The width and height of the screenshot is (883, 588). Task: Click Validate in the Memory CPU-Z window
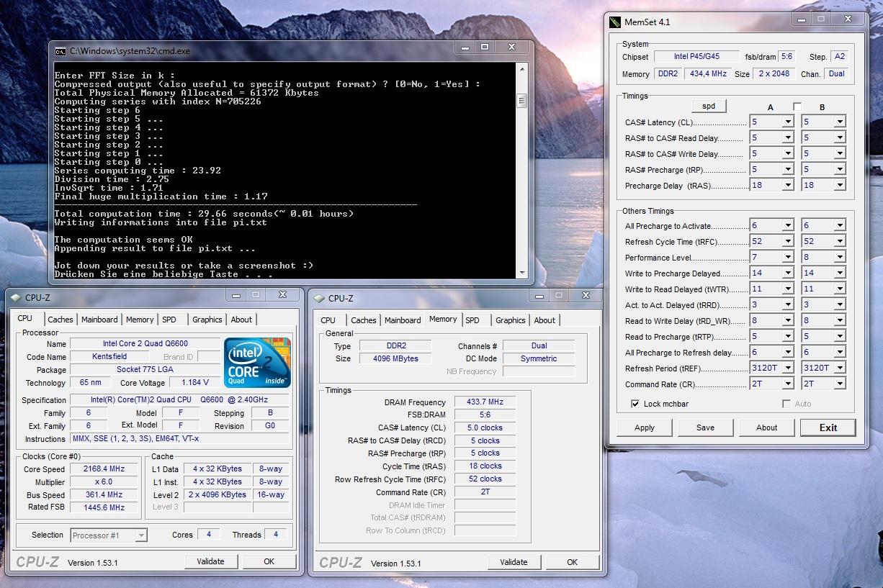514,562
